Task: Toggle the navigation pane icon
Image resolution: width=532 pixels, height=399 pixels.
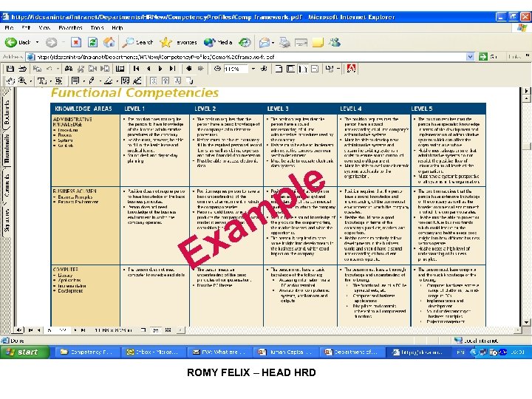Action: (120, 69)
